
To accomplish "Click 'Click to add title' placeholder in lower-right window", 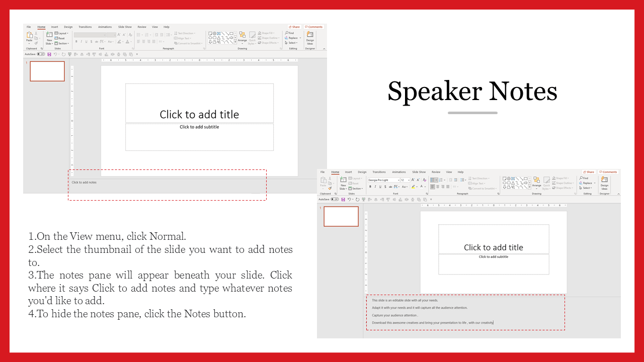I will pos(494,239).
